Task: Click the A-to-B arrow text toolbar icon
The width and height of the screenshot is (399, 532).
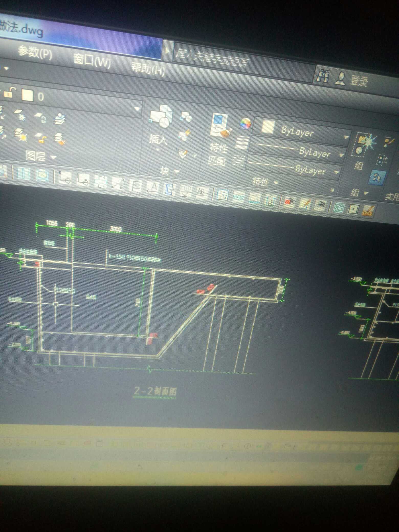Action: tap(118, 183)
